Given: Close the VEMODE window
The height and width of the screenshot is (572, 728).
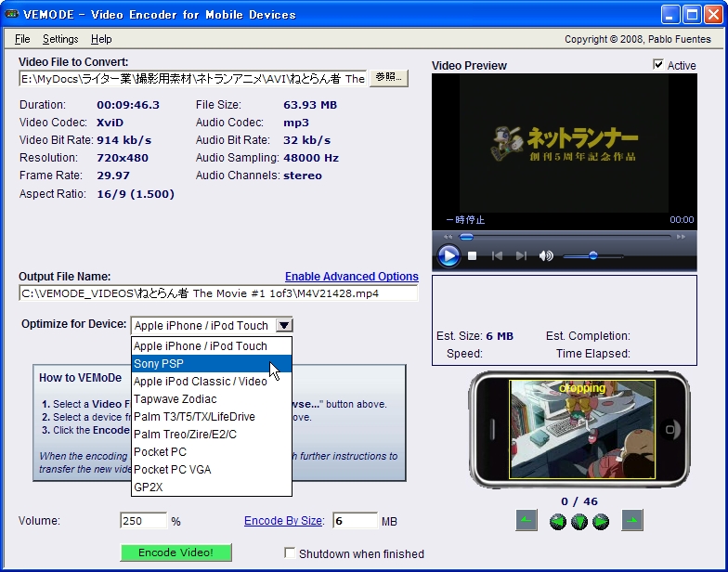Looking at the screenshot, I should click(x=713, y=15).
